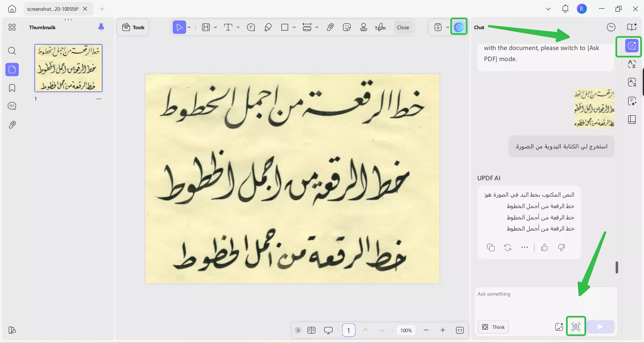This screenshot has height=343, width=644.
Task: Select the pencil/highlighter markup tool
Action: [268, 28]
